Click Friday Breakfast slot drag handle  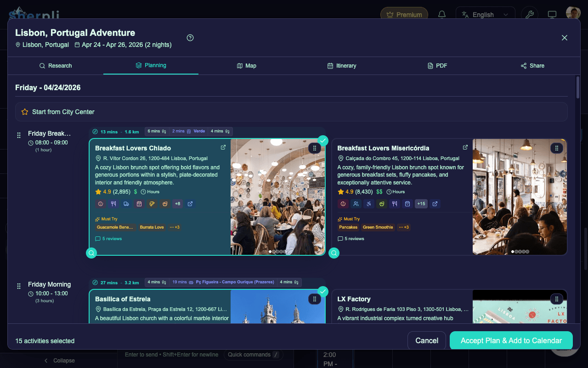pyautogui.click(x=19, y=135)
